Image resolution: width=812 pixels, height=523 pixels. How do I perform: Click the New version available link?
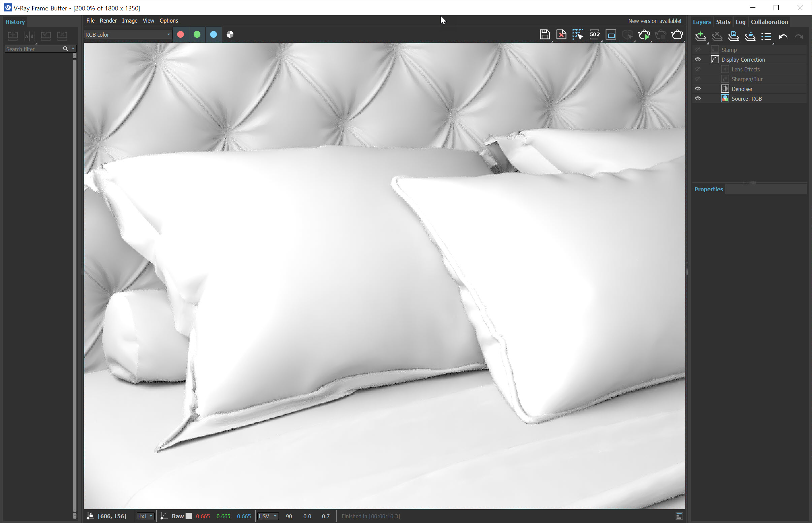pos(654,21)
